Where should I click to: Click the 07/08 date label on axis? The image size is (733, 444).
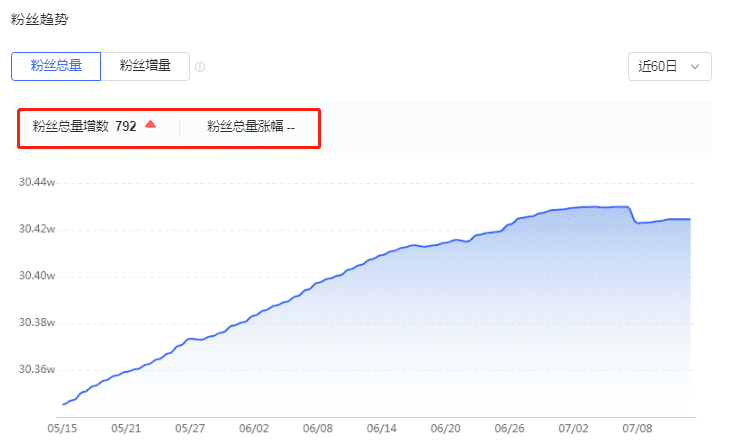(x=637, y=428)
